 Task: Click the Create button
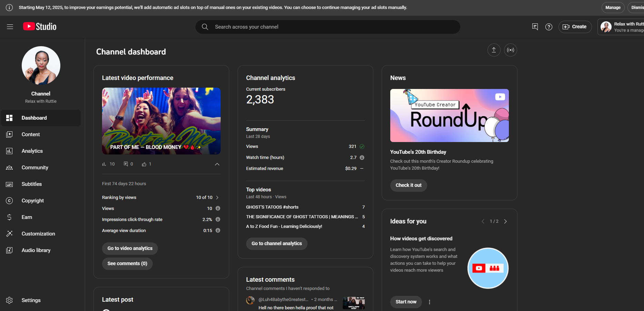tap(575, 27)
